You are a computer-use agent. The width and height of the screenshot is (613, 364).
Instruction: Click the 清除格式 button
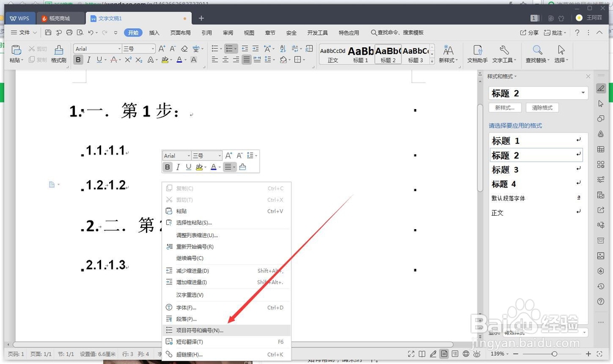pos(542,107)
